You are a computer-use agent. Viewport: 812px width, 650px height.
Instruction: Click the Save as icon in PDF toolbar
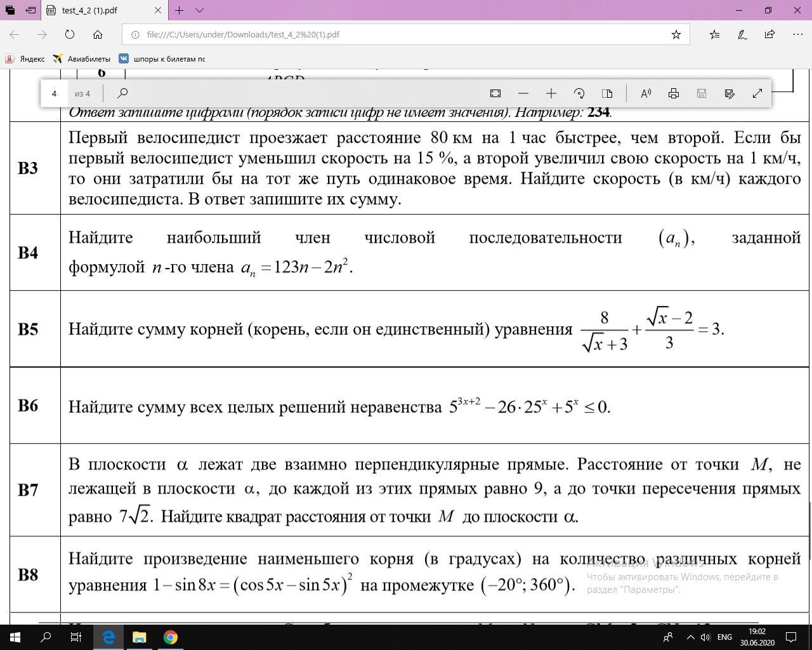[730, 93]
